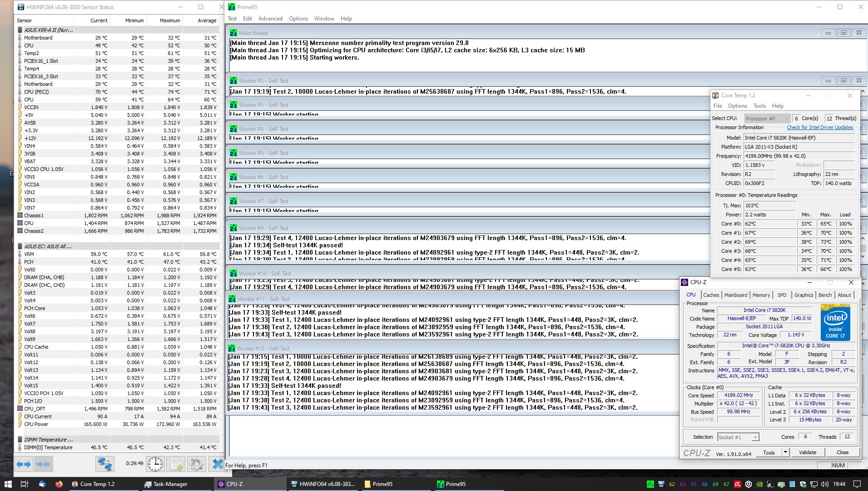Click the Windows Security shield tray icon

(803, 484)
